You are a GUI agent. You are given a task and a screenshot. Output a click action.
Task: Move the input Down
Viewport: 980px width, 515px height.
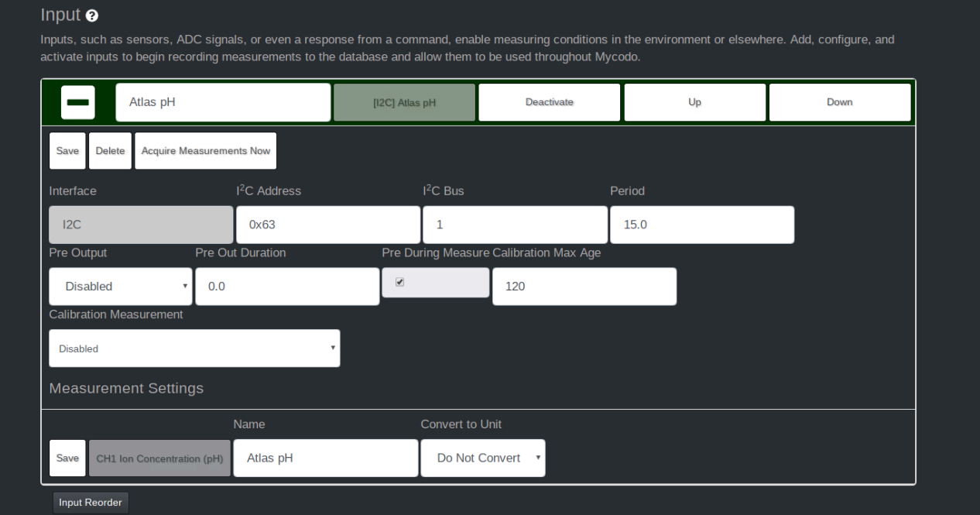[x=840, y=102]
